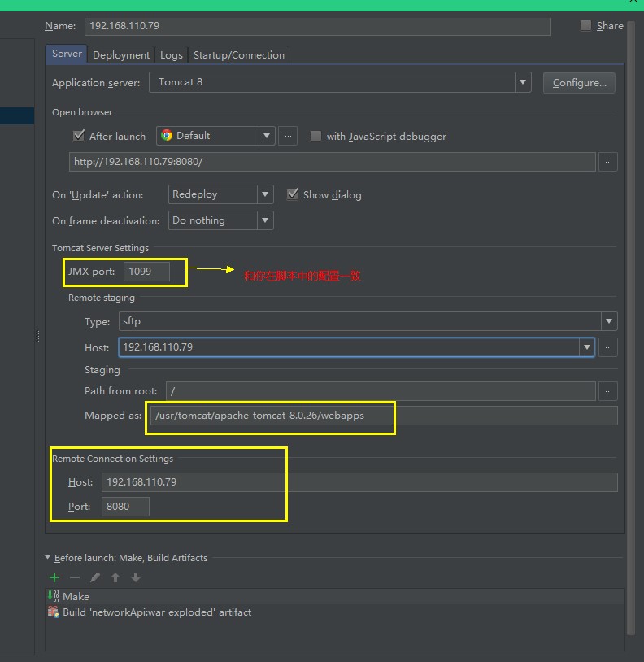Click the Name input field

point(318,26)
